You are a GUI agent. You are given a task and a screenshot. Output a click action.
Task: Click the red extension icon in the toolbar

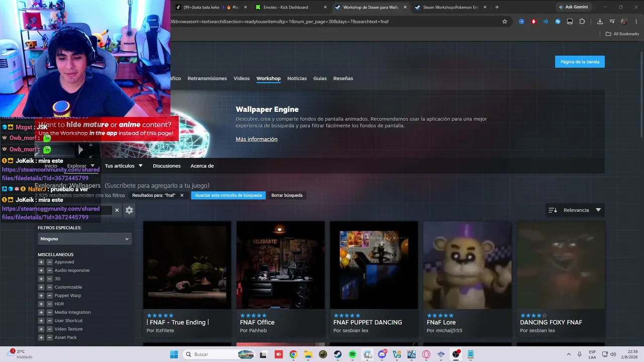click(533, 22)
